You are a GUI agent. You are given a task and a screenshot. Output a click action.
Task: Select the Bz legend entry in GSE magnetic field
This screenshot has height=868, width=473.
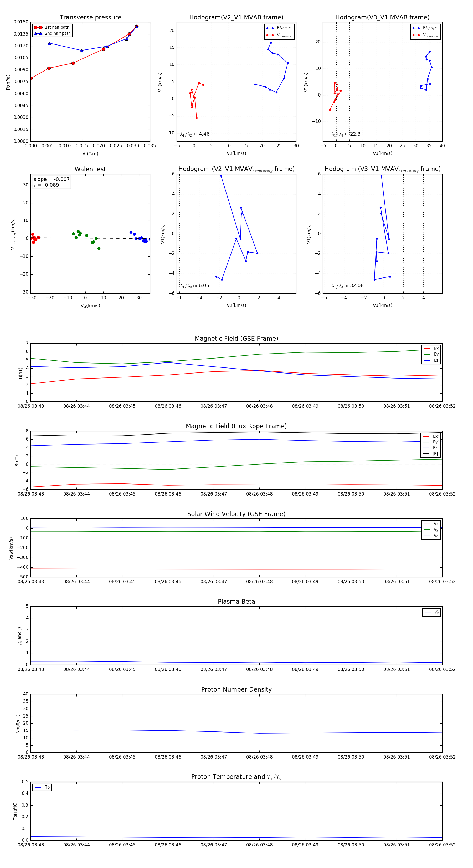tap(431, 360)
